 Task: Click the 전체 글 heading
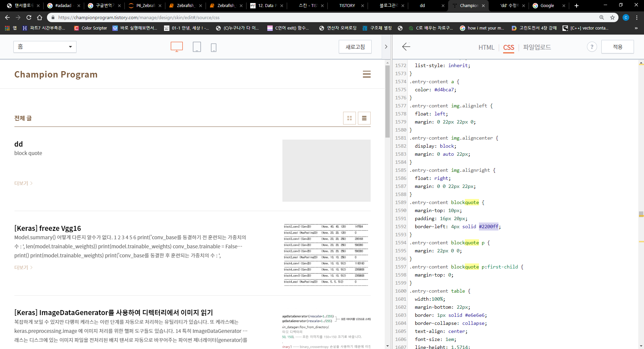[23, 118]
